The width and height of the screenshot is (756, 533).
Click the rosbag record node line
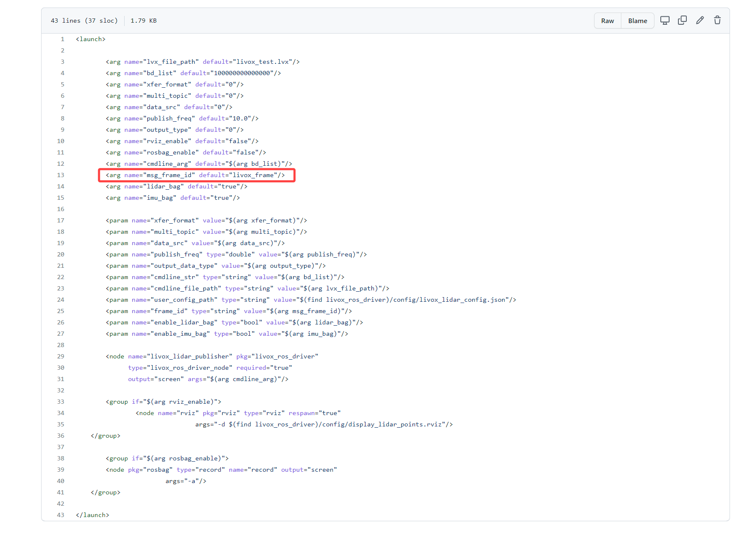click(221, 470)
